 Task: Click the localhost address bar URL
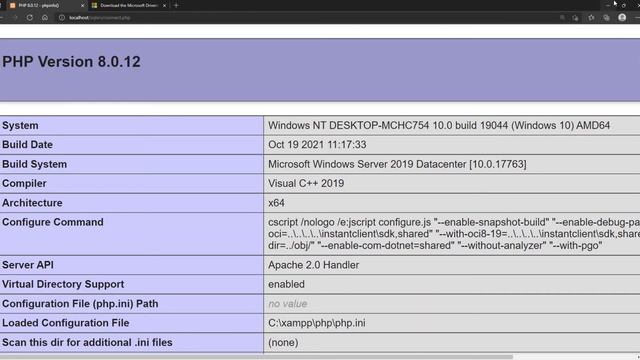(100, 18)
